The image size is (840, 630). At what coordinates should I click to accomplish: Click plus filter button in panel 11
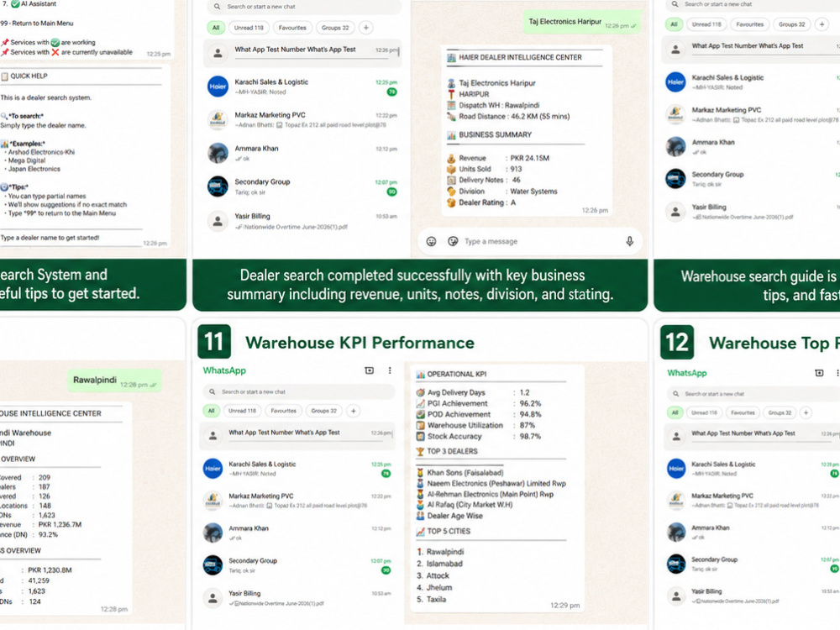point(353,411)
